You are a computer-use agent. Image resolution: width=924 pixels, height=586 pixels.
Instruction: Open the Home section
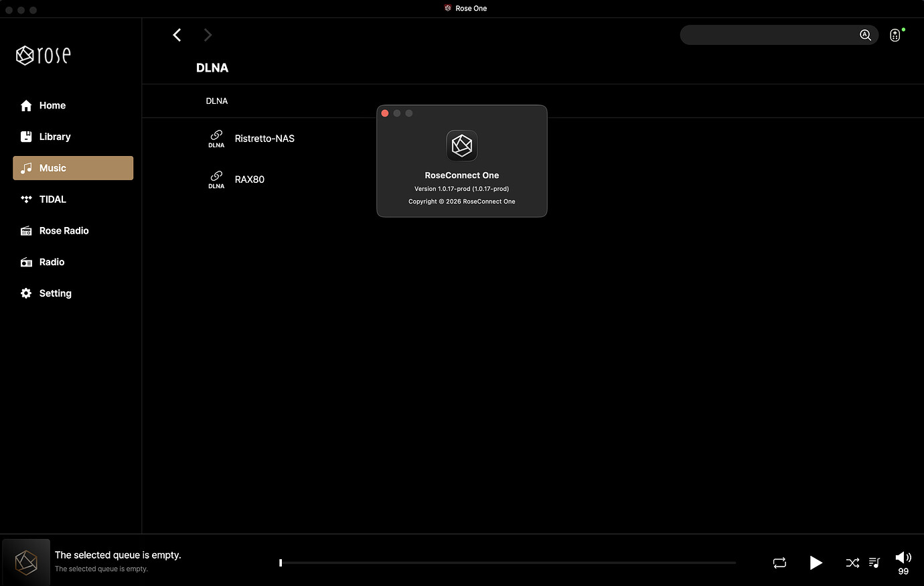click(x=52, y=105)
